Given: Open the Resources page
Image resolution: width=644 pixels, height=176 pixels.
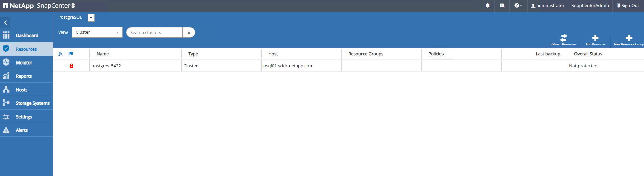Looking at the screenshot, I should click(26, 49).
